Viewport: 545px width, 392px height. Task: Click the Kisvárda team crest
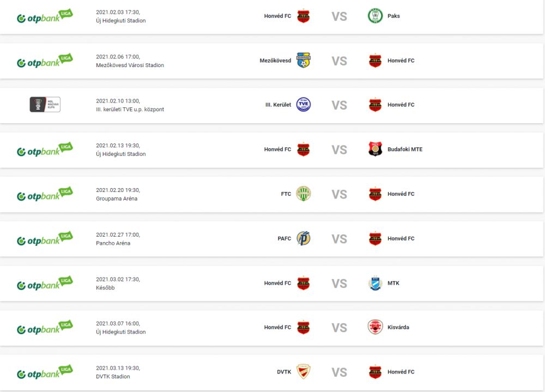(375, 327)
